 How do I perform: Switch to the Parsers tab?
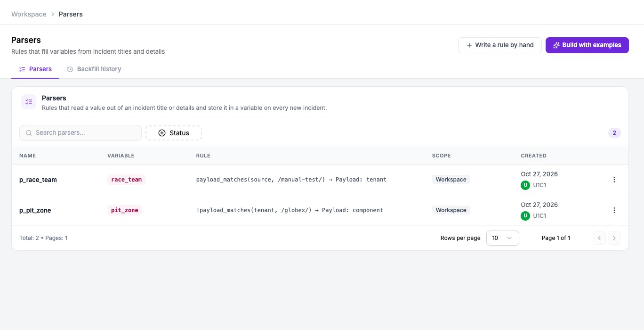[35, 69]
